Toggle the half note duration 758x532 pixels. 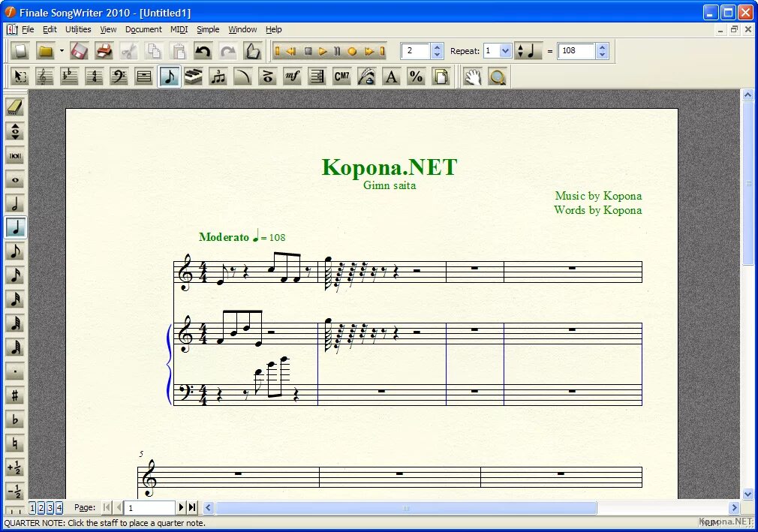pos(15,203)
